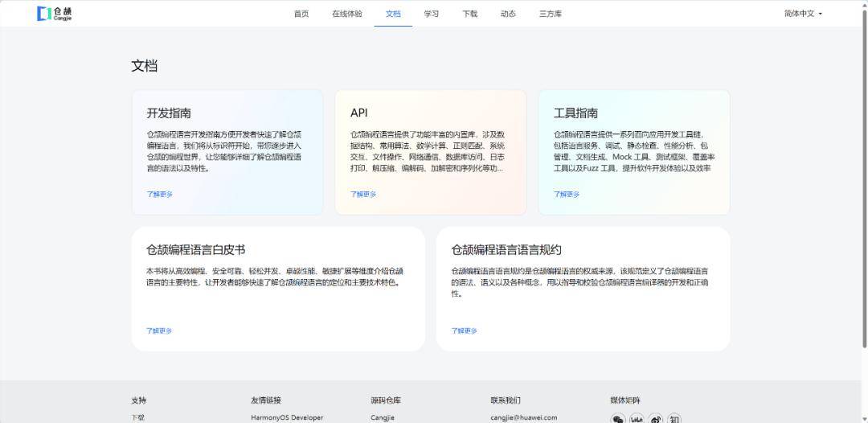Click the 友情链接 footer heading
868x423 pixels.
point(266,400)
